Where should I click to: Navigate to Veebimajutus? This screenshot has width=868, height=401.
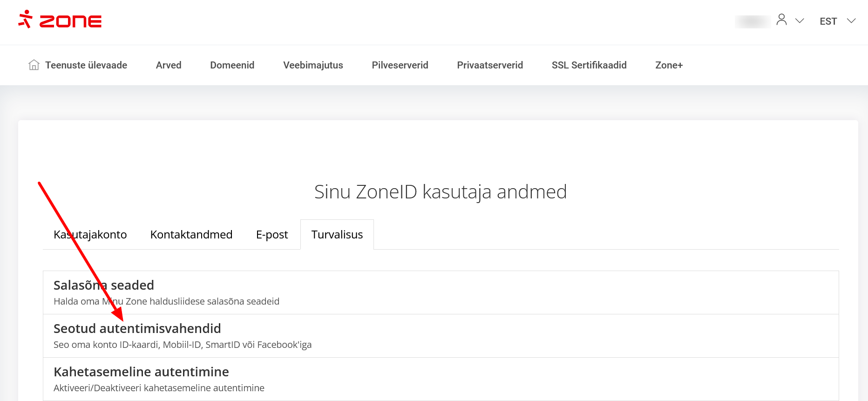pos(313,65)
